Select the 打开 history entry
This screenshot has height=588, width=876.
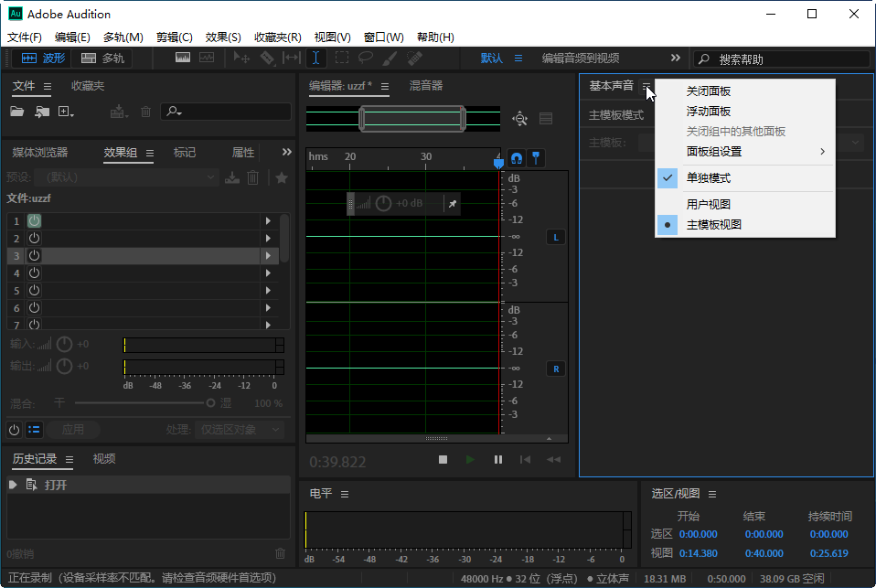[x=148, y=486]
